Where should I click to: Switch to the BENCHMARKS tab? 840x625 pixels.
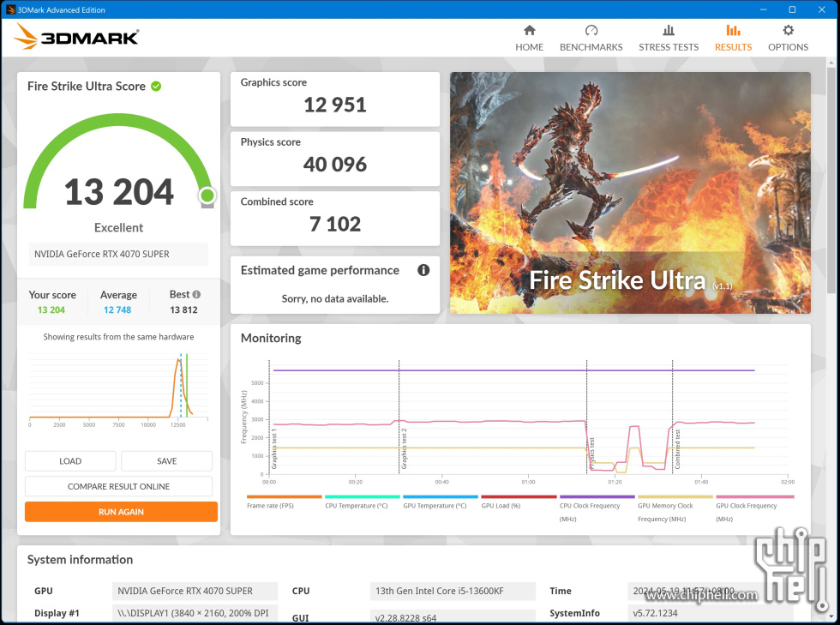click(x=591, y=38)
